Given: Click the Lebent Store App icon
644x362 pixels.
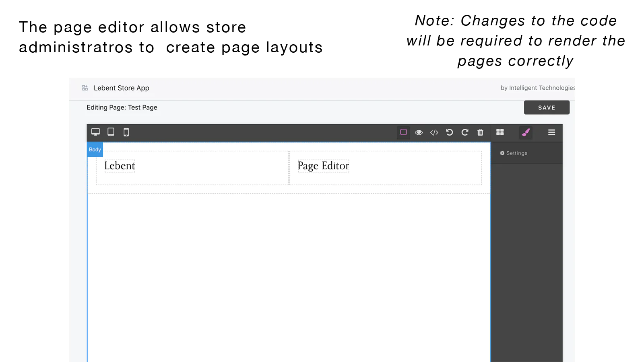Looking at the screenshot, I should tap(85, 88).
